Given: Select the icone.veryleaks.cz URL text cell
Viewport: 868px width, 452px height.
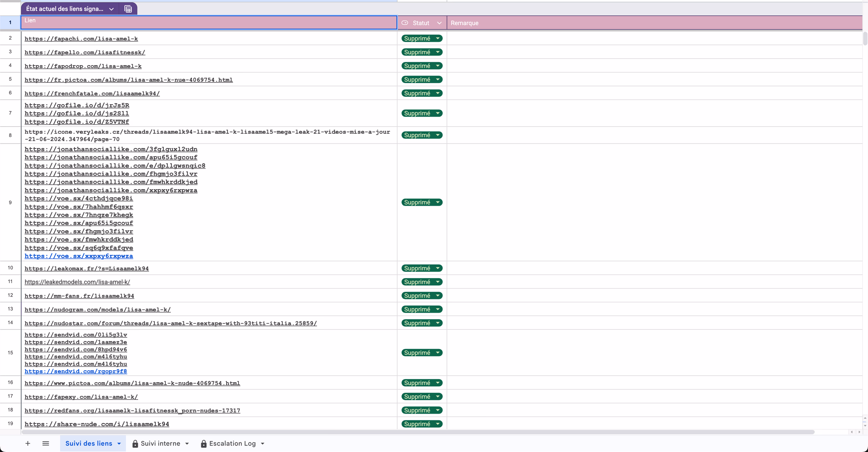Looking at the screenshot, I should pyautogui.click(x=209, y=135).
